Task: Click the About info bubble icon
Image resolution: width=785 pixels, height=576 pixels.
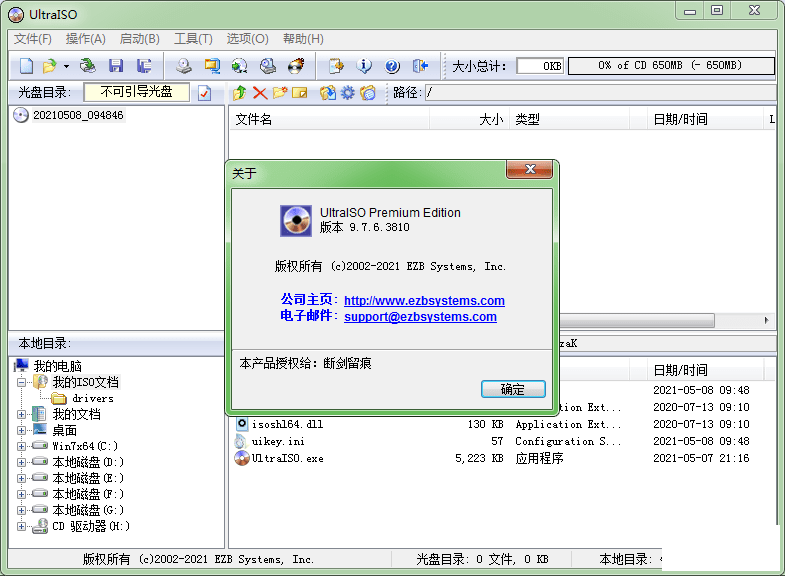Action: click(364, 66)
